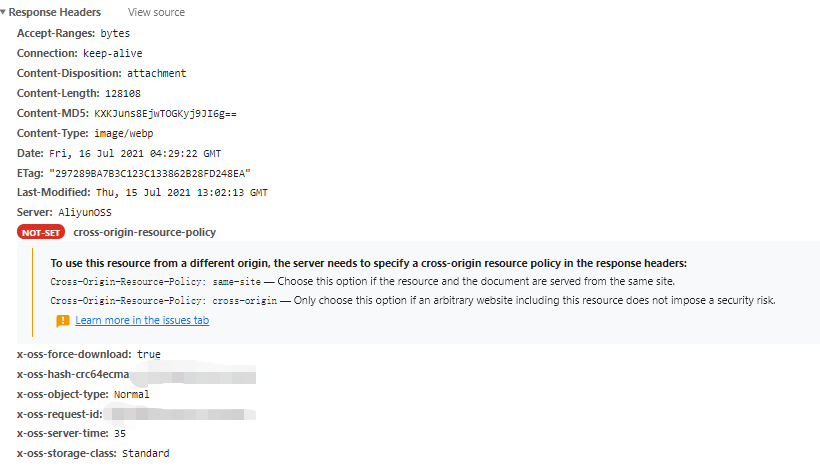This screenshot has height=467, width=820.
Task: Open Learn more in the issues tab
Action: pos(142,320)
